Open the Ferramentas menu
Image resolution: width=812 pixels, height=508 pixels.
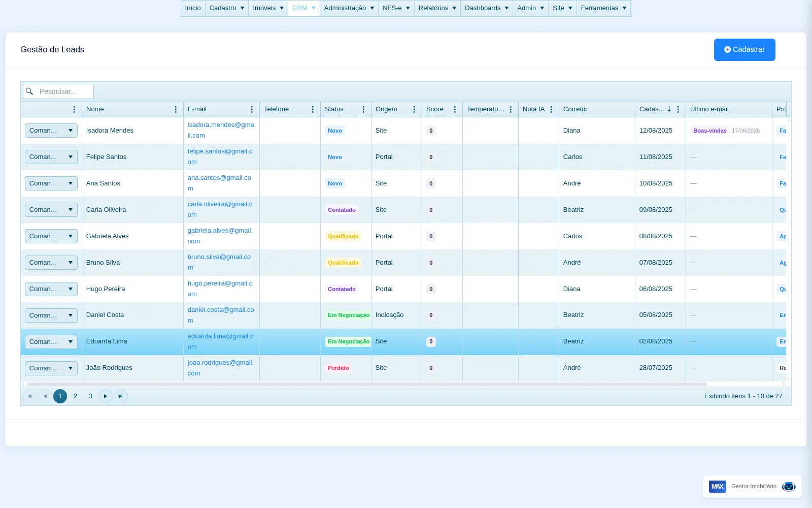coord(604,8)
